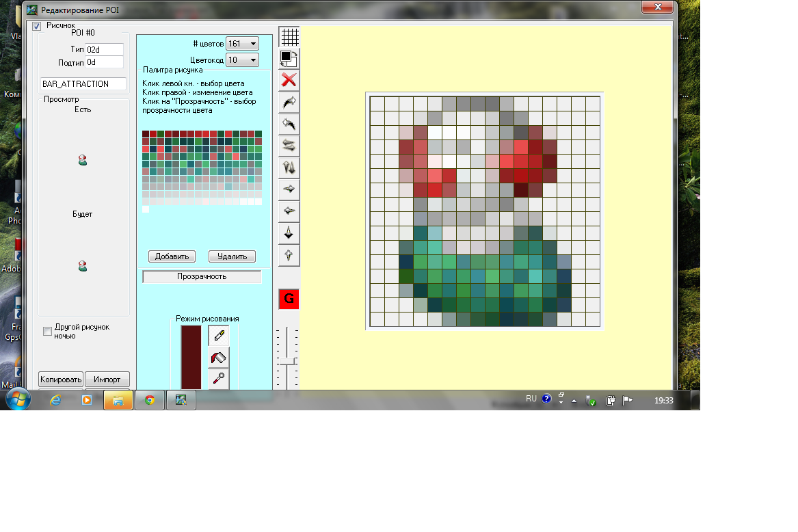
Task: Toggle the grid display icon
Action: tap(290, 37)
